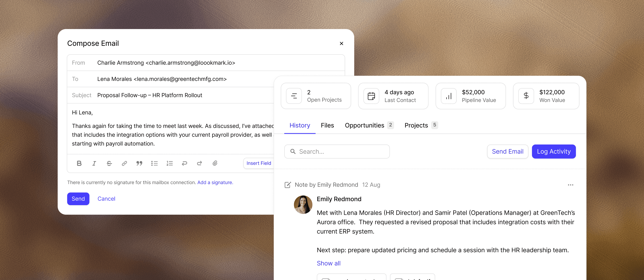Apply italic formatting
644x280 pixels.
tap(94, 164)
